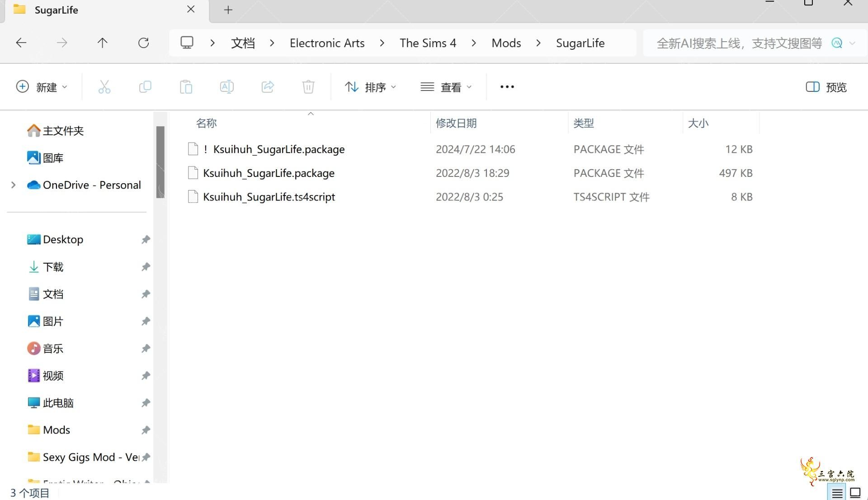Switch to details list view icon in status bar
Image resolution: width=868 pixels, height=500 pixels.
point(837,493)
